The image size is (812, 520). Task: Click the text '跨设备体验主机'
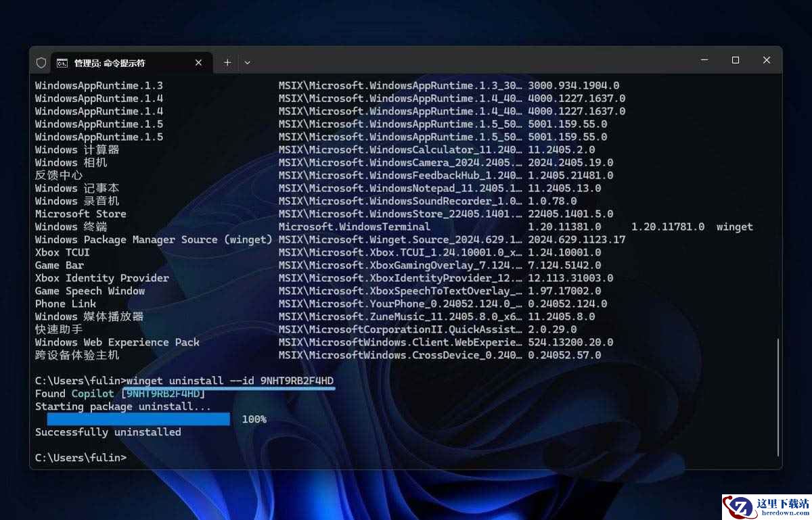point(77,355)
